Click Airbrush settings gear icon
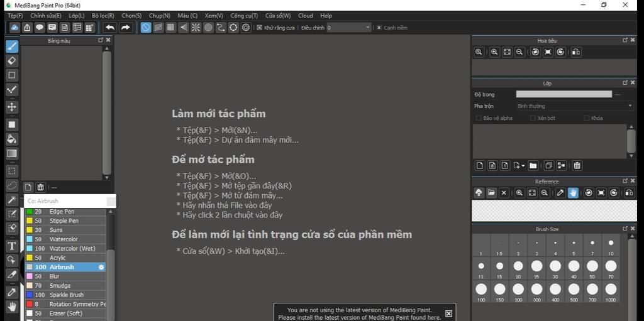The image size is (644, 321). click(101, 267)
